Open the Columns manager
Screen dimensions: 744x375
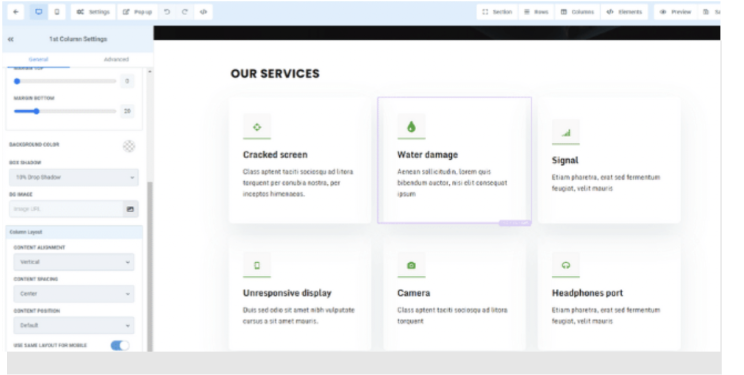[577, 12]
